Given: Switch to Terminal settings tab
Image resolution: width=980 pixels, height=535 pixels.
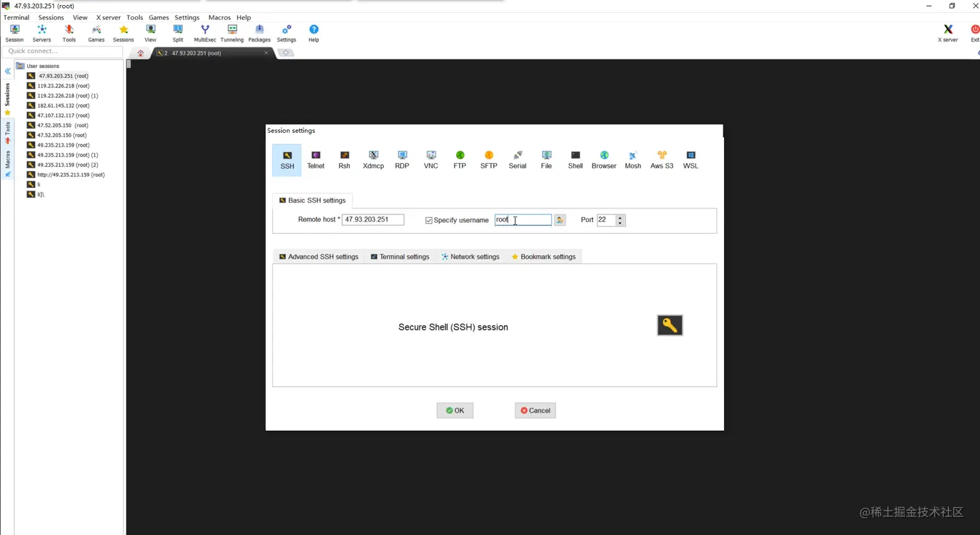Looking at the screenshot, I should point(400,256).
